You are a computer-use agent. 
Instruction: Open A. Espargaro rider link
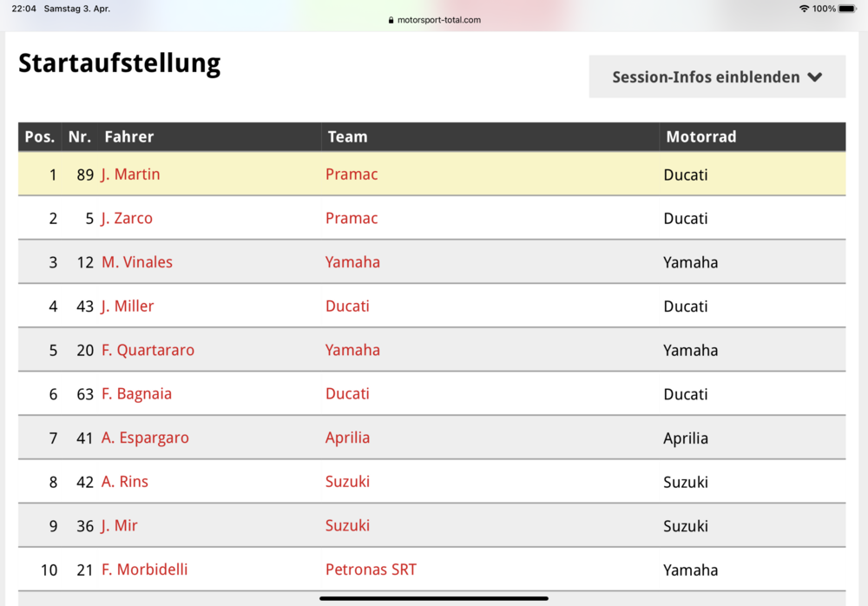(145, 438)
